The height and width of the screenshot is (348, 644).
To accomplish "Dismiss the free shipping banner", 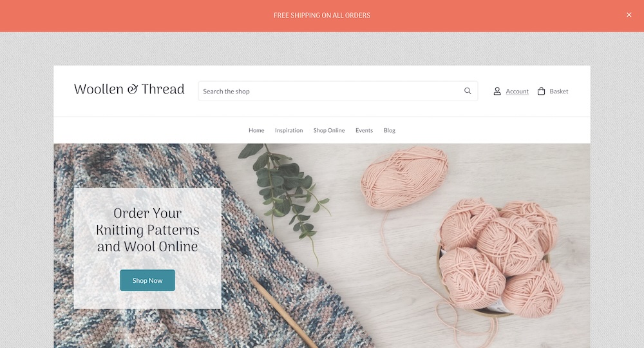I will [x=629, y=15].
